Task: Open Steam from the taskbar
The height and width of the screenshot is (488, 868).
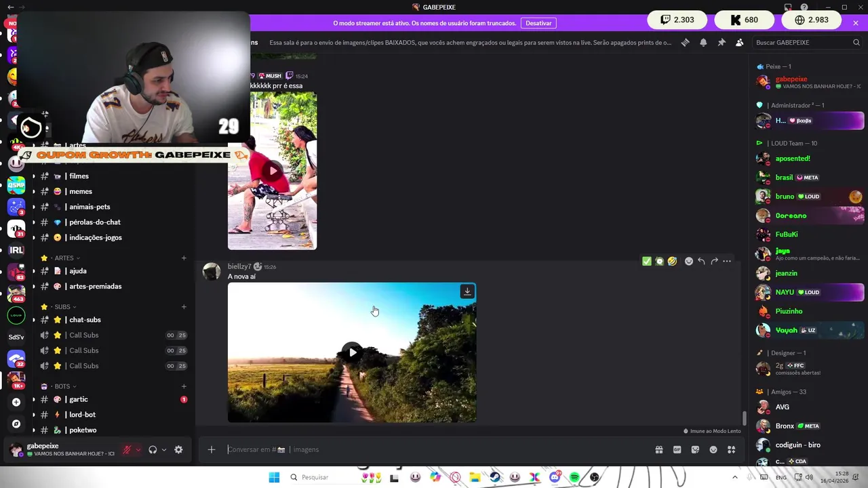Action: tap(495, 477)
